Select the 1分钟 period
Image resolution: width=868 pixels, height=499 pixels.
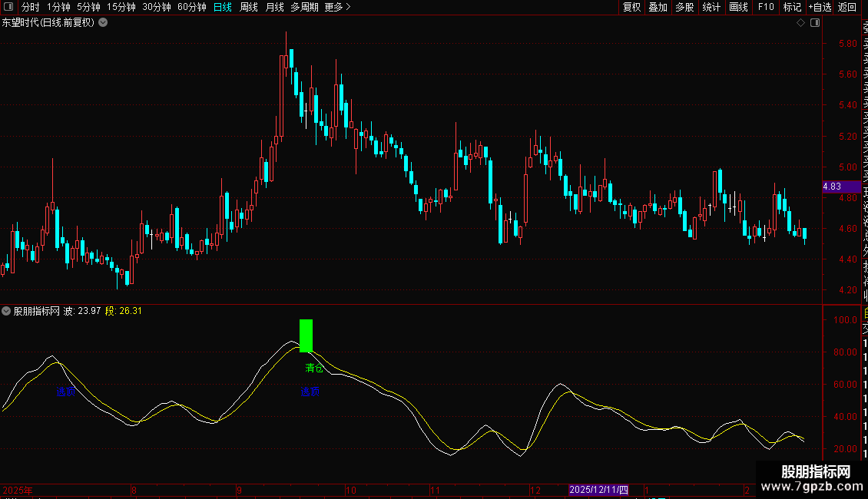coord(58,7)
